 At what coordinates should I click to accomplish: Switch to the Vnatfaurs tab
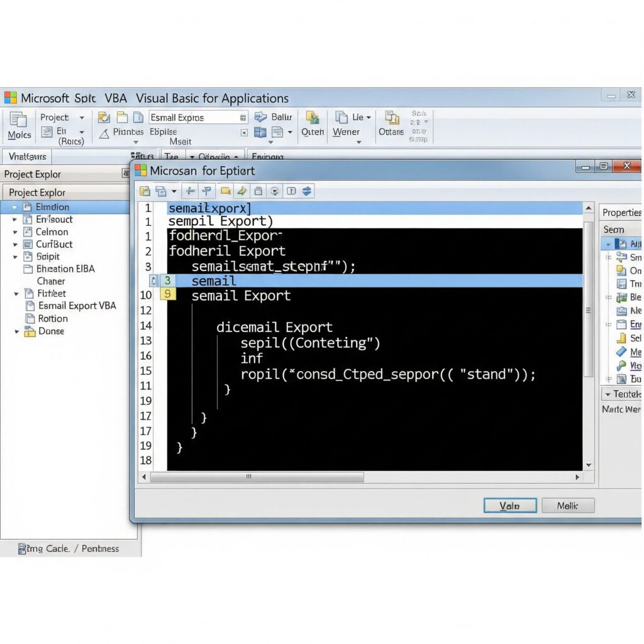pyautogui.click(x=26, y=156)
